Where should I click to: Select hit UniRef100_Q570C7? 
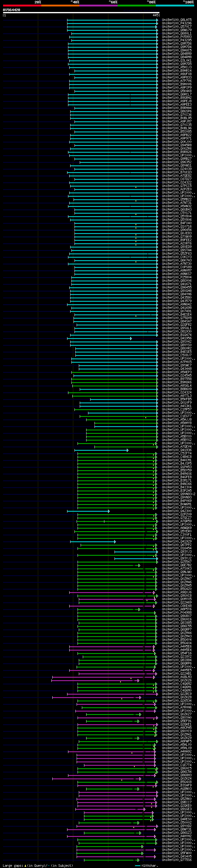(177, 26)
